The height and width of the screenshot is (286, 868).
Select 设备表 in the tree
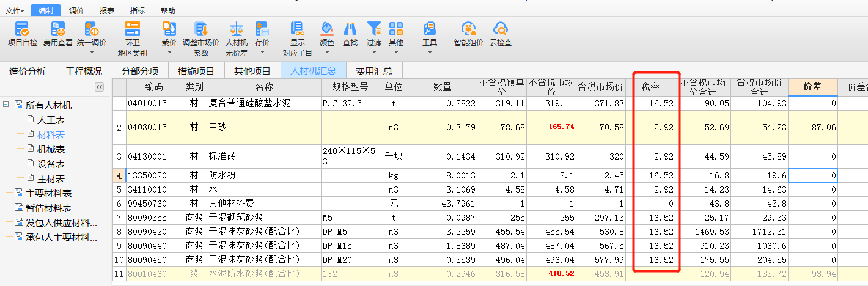tap(51, 164)
